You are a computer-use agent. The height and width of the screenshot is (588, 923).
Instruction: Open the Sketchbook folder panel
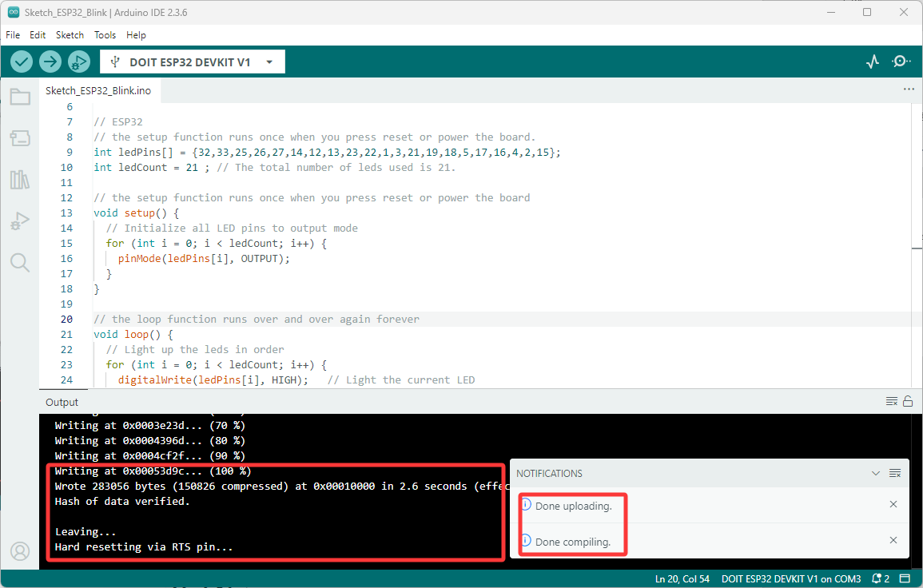coord(20,97)
